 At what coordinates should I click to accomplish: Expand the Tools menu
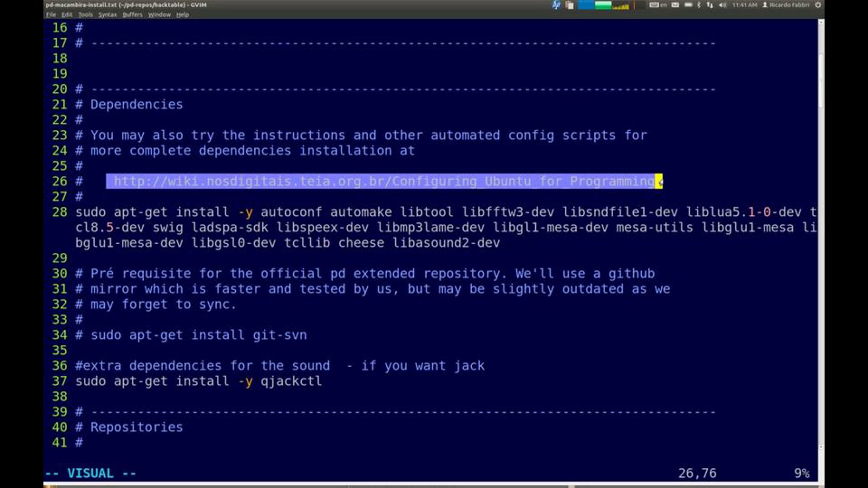[85, 15]
